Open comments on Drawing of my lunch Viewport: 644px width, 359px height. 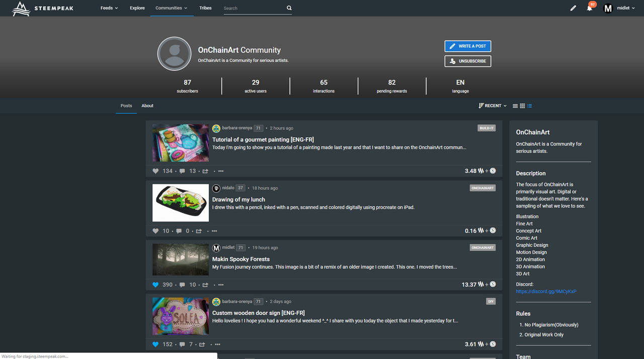pos(179,231)
